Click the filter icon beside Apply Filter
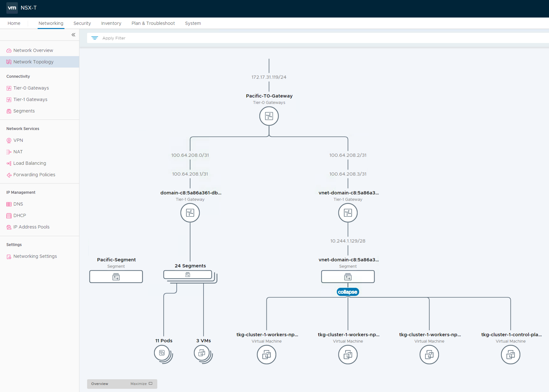Viewport: 549px width, 392px height. [94, 38]
